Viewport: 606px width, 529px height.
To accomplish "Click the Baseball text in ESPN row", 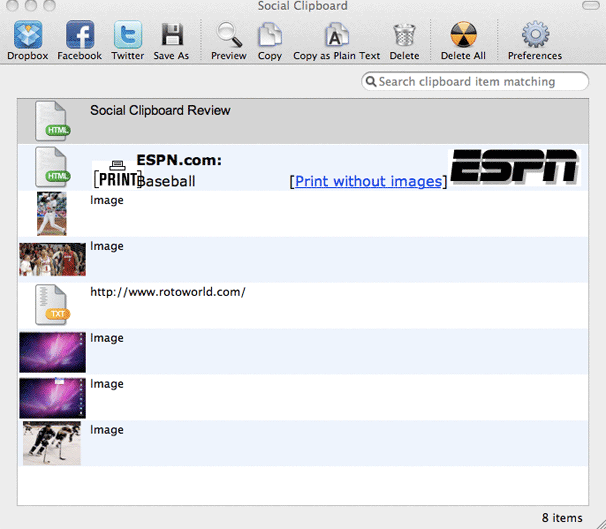I will coord(166,181).
